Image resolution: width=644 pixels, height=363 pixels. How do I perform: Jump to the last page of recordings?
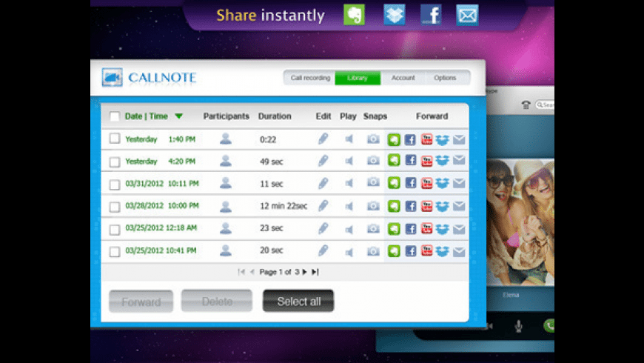coord(315,272)
